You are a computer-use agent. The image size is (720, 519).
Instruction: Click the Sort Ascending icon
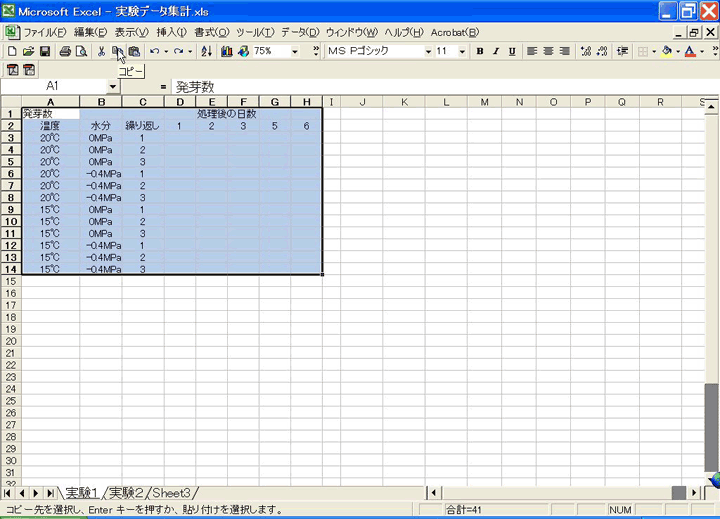207,51
